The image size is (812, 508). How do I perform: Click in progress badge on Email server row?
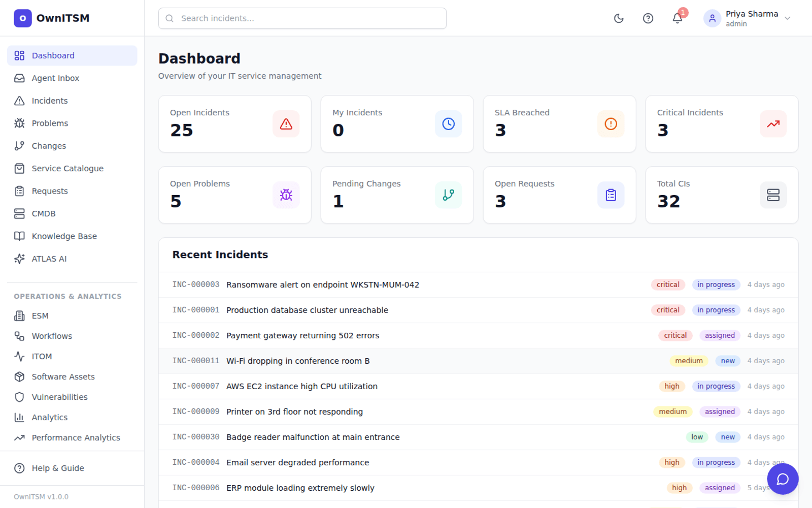point(716,463)
